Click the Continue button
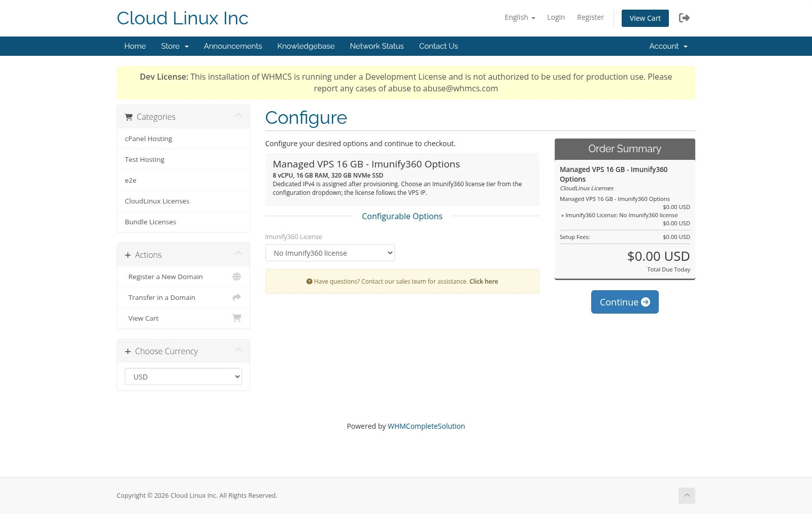 (x=625, y=302)
